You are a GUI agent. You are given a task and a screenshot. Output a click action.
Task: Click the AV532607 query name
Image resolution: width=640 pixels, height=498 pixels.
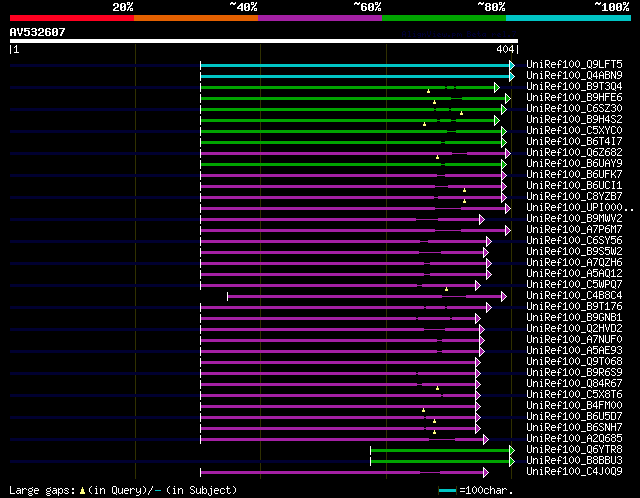[38, 32]
